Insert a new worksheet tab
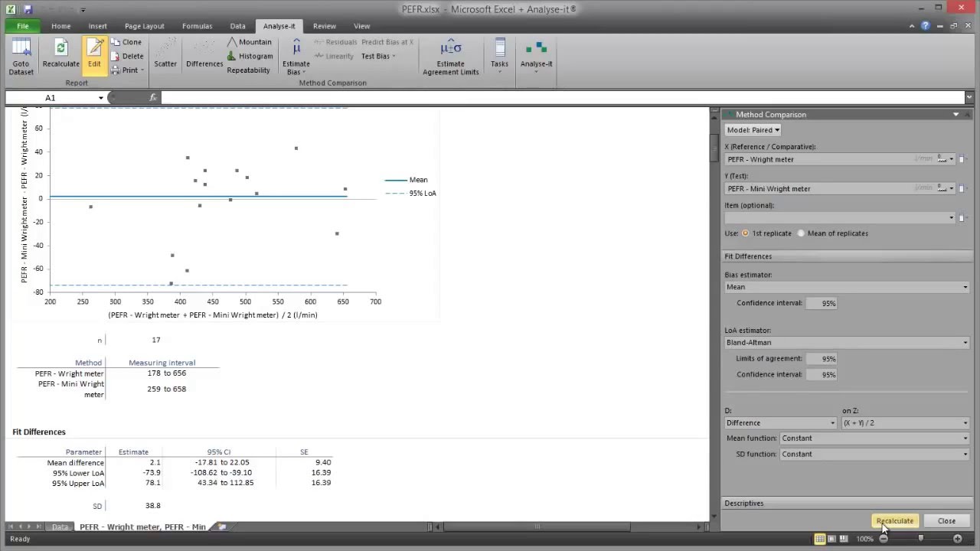 pyautogui.click(x=223, y=527)
